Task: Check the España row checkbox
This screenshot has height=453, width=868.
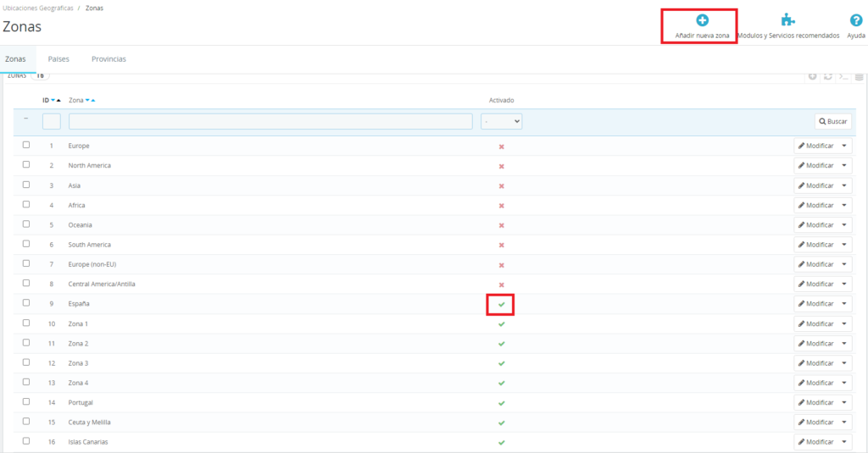Action: click(26, 302)
